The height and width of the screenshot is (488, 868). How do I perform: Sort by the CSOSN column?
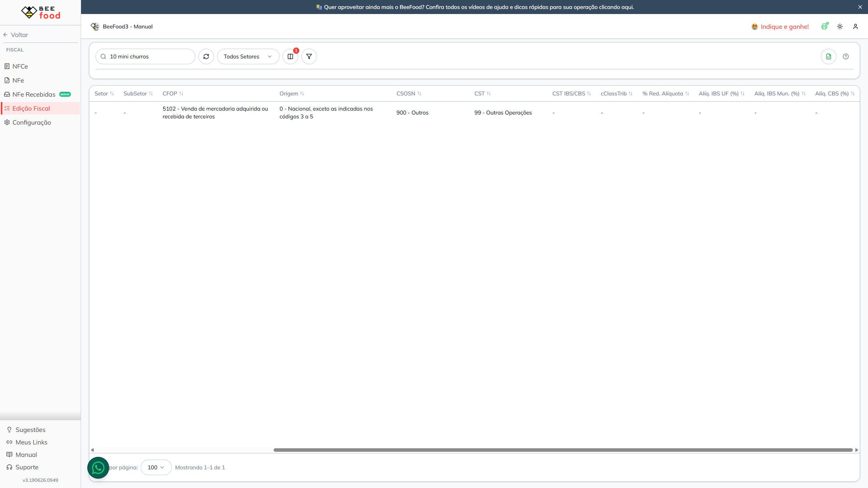pos(409,93)
